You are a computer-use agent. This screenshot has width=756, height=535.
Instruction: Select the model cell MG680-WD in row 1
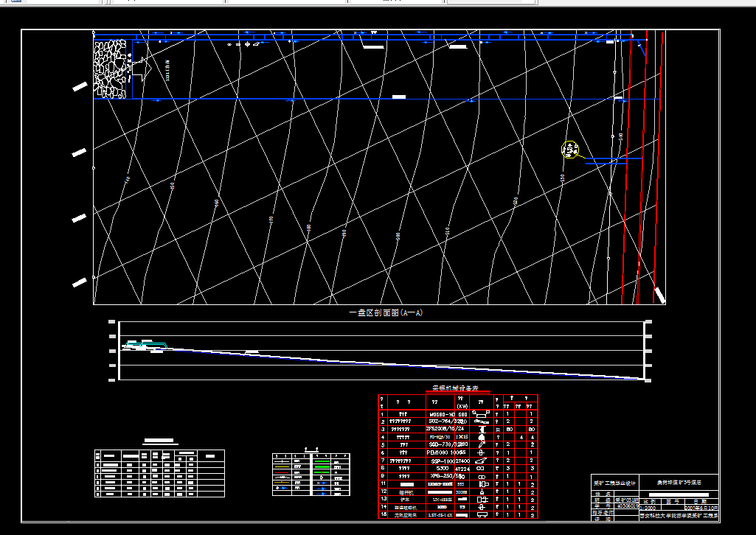click(440, 414)
